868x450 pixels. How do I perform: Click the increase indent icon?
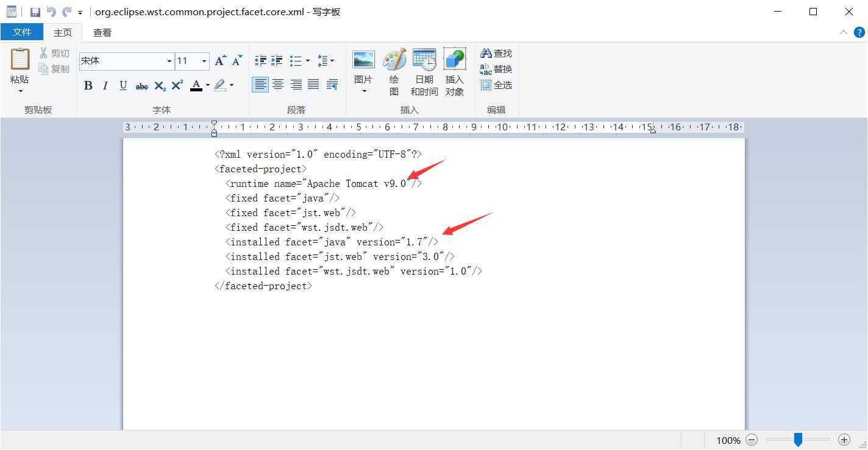click(277, 60)
